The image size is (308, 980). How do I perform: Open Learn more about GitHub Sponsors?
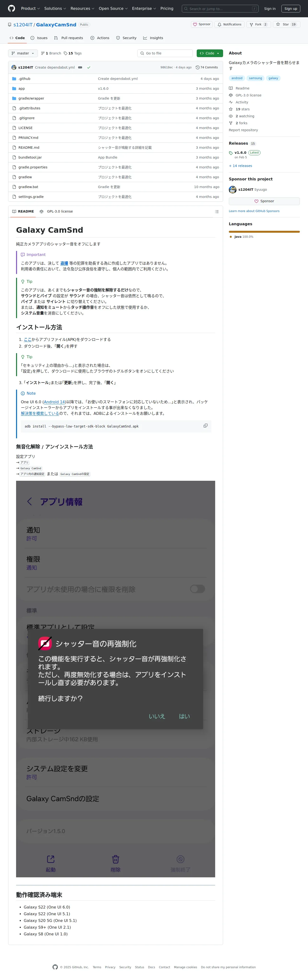tap(254, 211)
